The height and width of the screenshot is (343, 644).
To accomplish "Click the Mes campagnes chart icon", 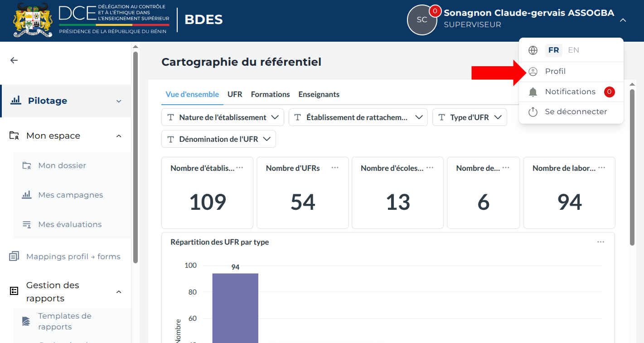I will tap(27, 195).
